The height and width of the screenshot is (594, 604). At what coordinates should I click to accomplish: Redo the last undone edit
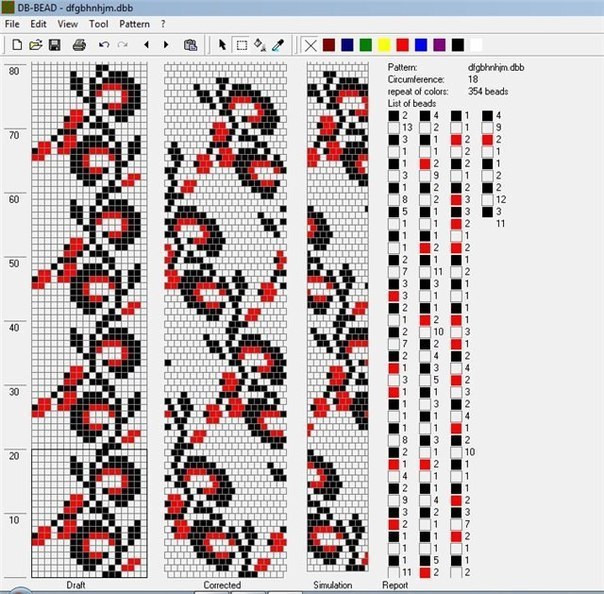coord(122,45)
